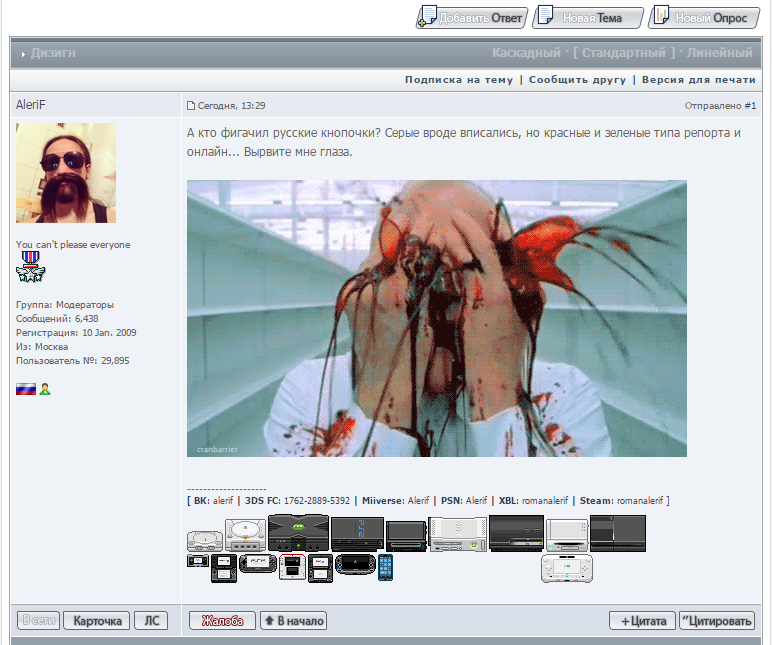Click the 3DS FC code 1762-2889-5392
This screenshot has height=645, width=772.
(317, 501)
